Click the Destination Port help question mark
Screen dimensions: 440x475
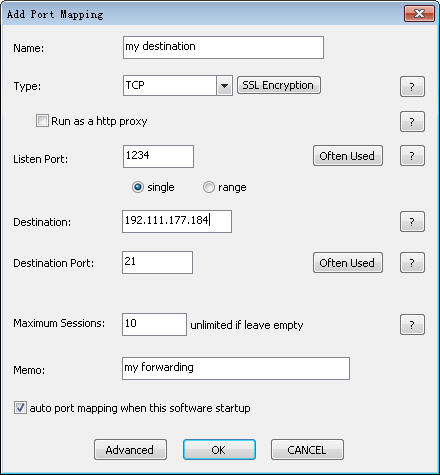click(412, 263)
